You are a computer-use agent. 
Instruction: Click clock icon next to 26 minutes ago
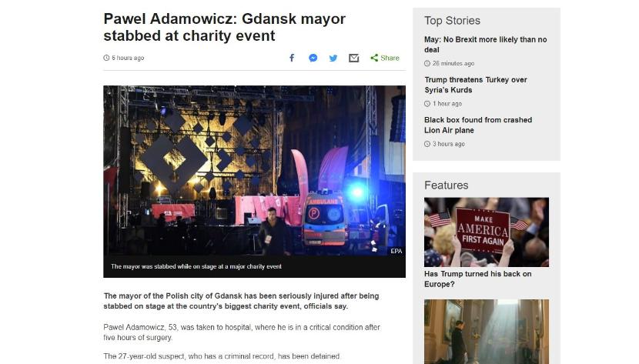[x=427, y=64]
